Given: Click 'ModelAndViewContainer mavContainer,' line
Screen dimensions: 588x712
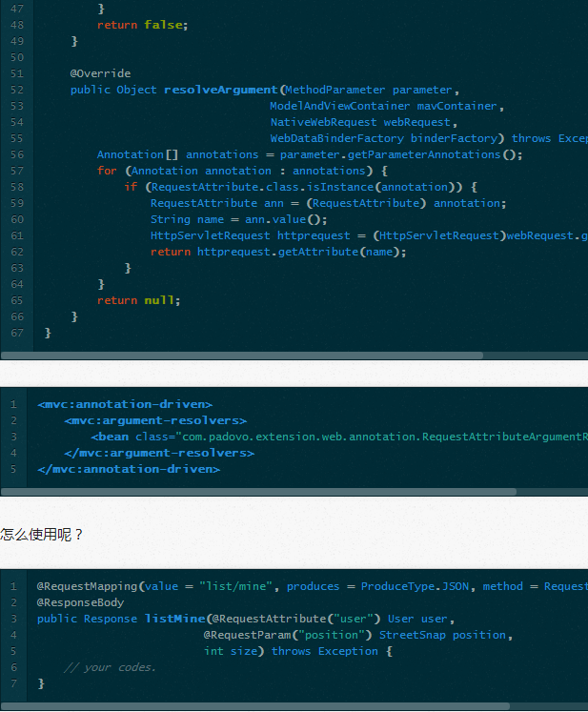Looking at the screenshot, I should 387,106.
